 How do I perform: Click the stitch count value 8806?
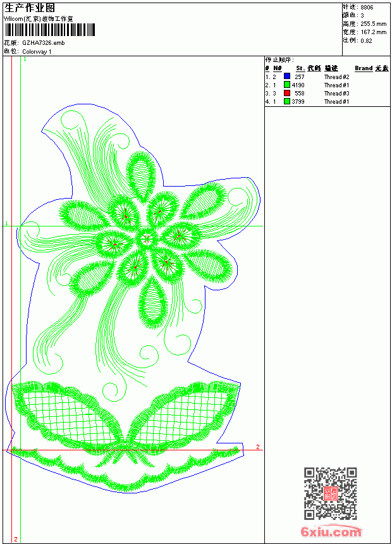coord(367,8)
